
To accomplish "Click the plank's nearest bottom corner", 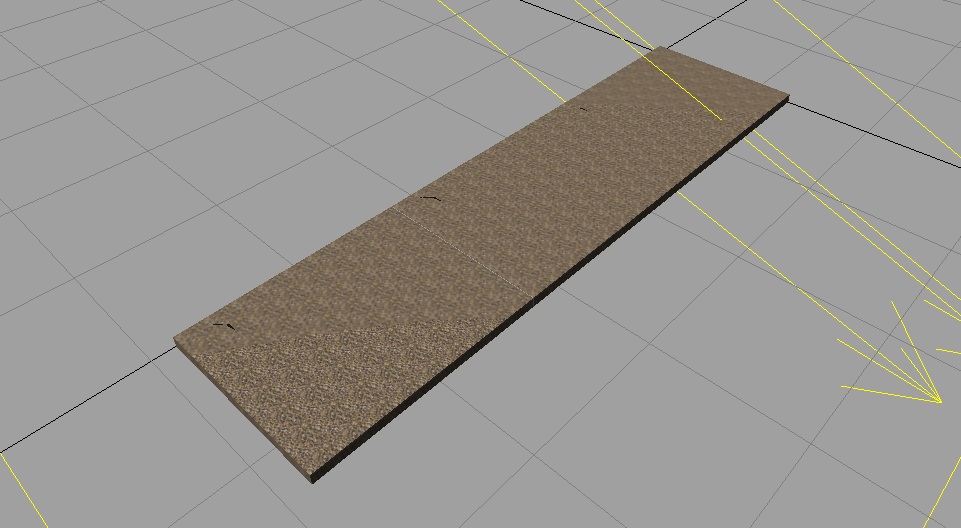I will point(313,479).
